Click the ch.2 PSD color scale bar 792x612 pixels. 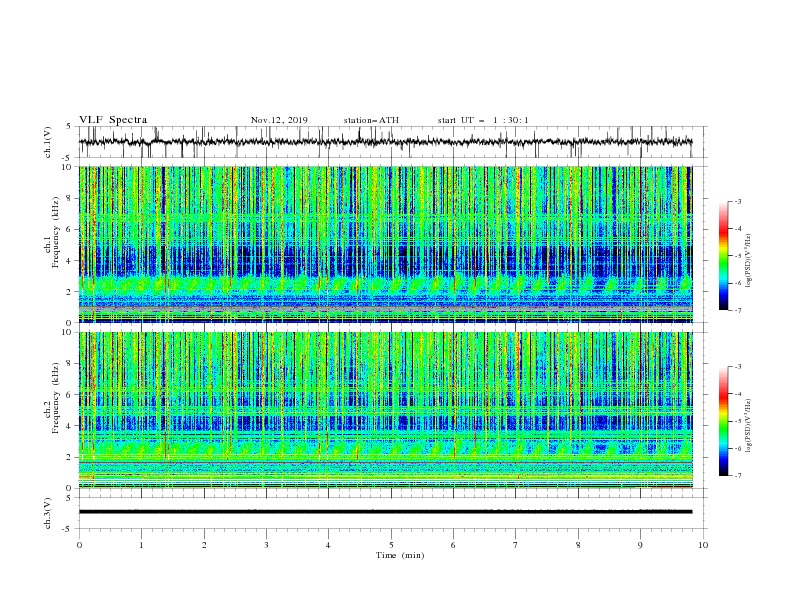[x=724, y=421]
